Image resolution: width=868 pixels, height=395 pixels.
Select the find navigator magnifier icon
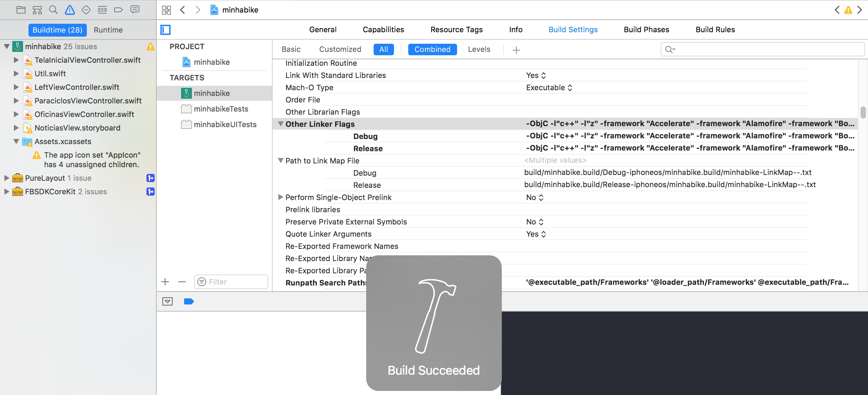[53, 10]
